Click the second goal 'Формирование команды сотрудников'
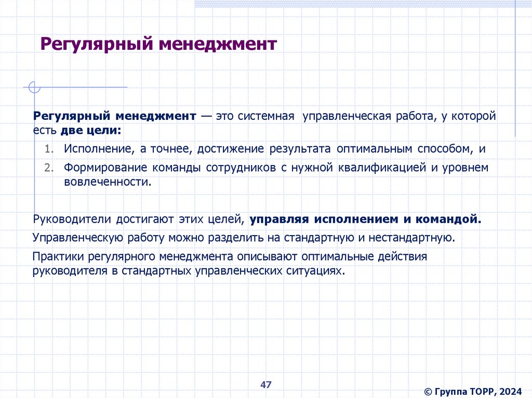The height and width of the screenshot is (398, 532). pos(276,174)
